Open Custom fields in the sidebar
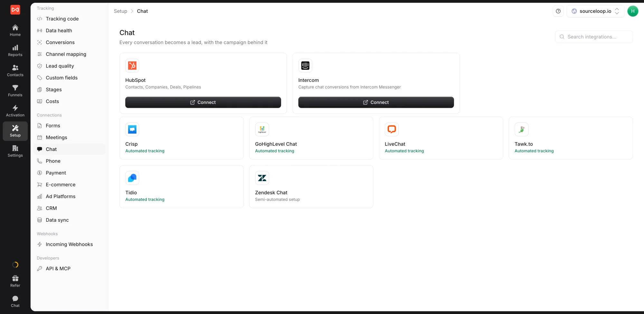Image resolution: width=644 pixels, height=314 pixels. click(x=69, y=78)
